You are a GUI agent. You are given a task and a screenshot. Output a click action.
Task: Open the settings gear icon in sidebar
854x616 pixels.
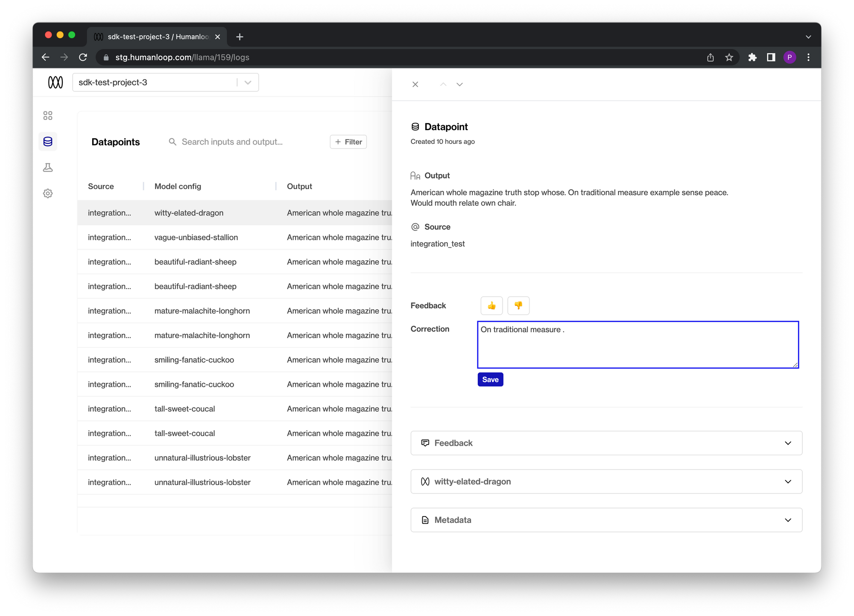[x=48, y=193]
